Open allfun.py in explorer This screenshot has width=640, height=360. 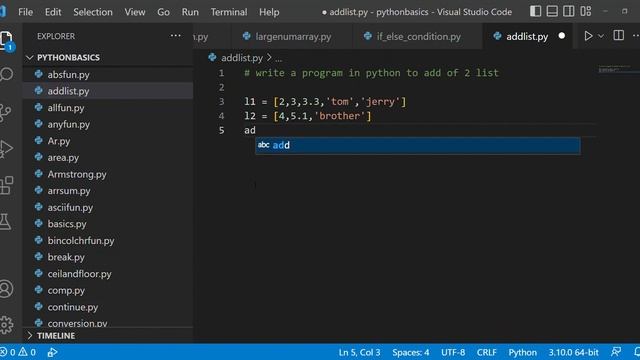(108, 108)
